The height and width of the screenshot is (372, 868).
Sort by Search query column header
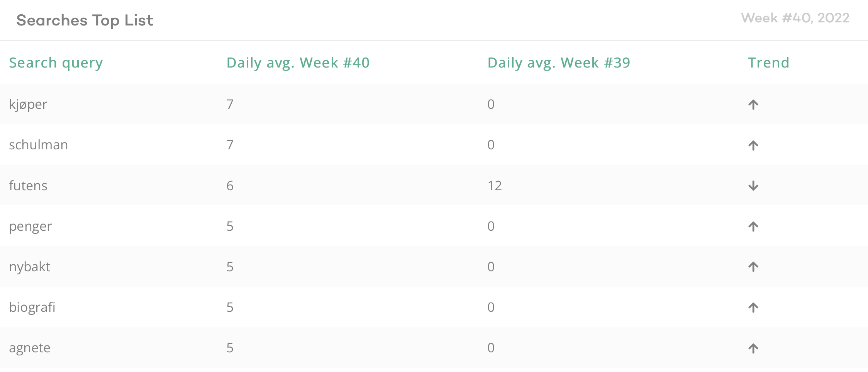tap(56, 63)
